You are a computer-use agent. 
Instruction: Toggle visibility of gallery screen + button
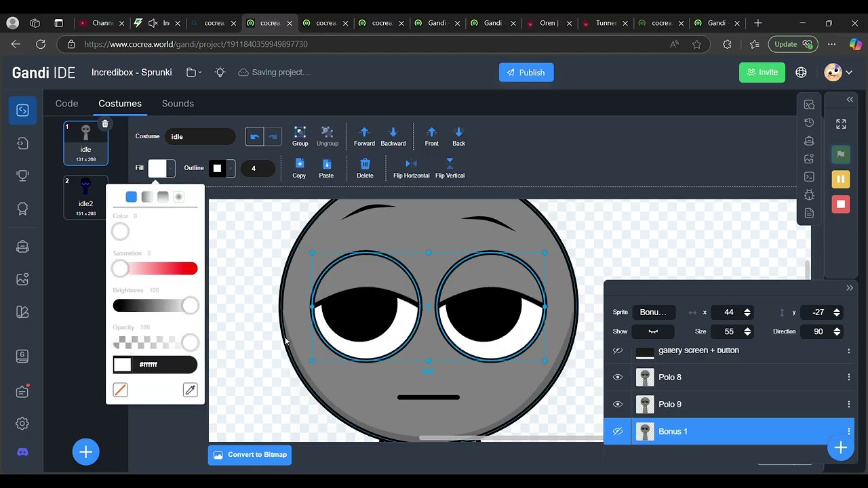(x=618, y=350)
